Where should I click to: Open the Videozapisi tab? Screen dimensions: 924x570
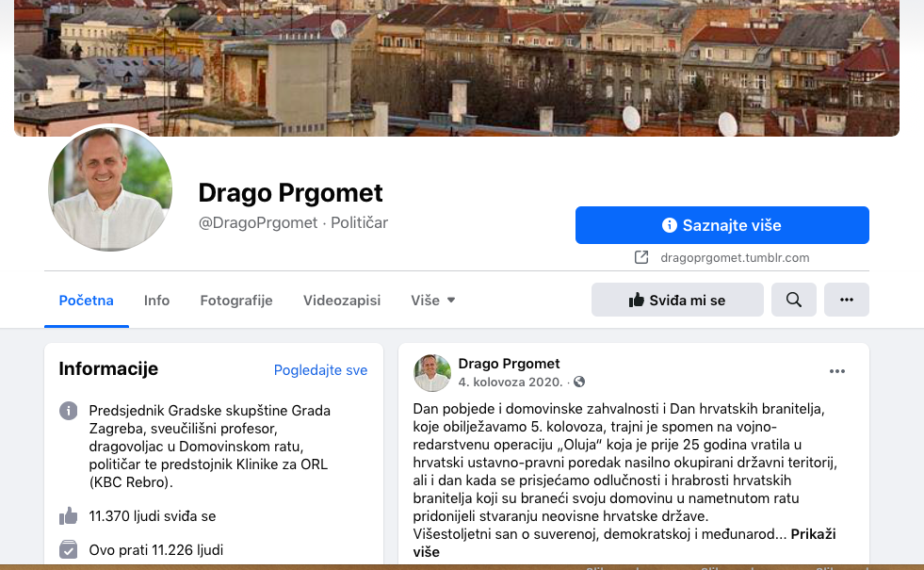coord(342,300)
